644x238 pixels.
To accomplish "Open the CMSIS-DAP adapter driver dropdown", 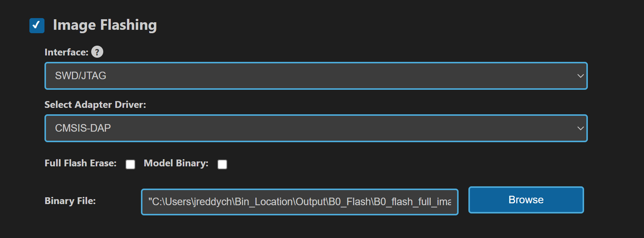I will [x=316, y=128].
